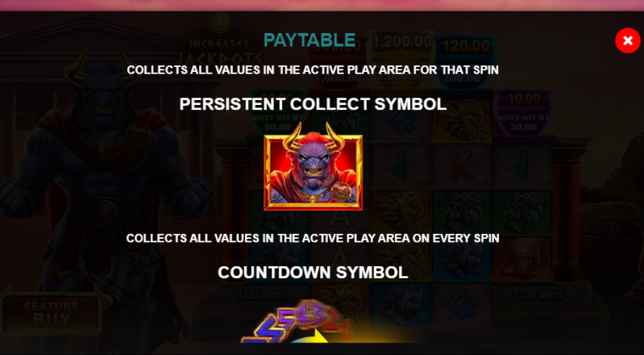Click the pot marked must hit by 50.00
This screenshot has height=355, width=644.
pos(278,111)
